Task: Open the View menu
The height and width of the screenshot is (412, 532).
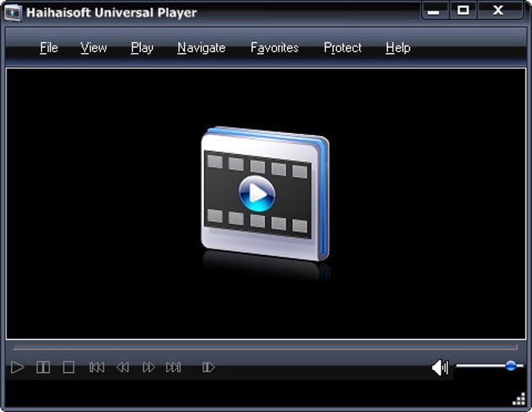Action: point(94,48)
